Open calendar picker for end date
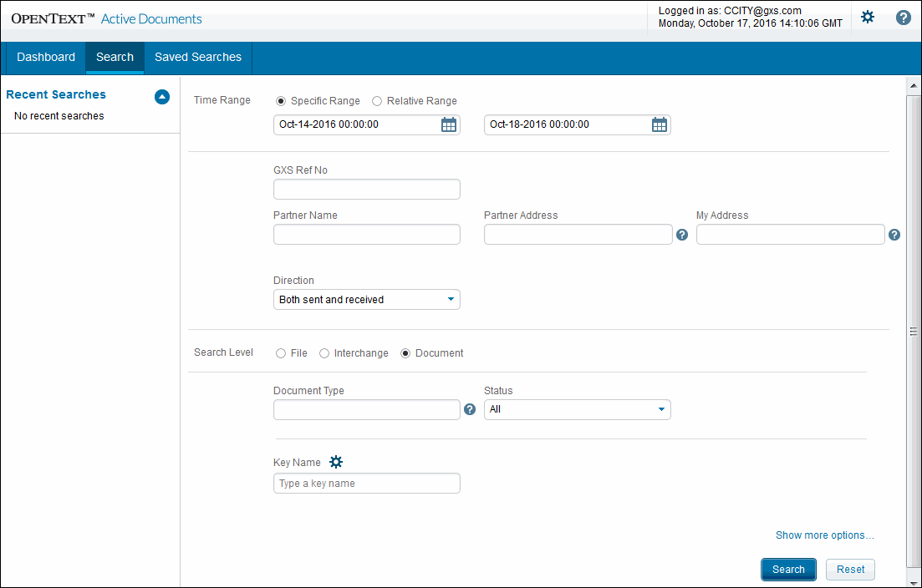 (x=660, y=124)
